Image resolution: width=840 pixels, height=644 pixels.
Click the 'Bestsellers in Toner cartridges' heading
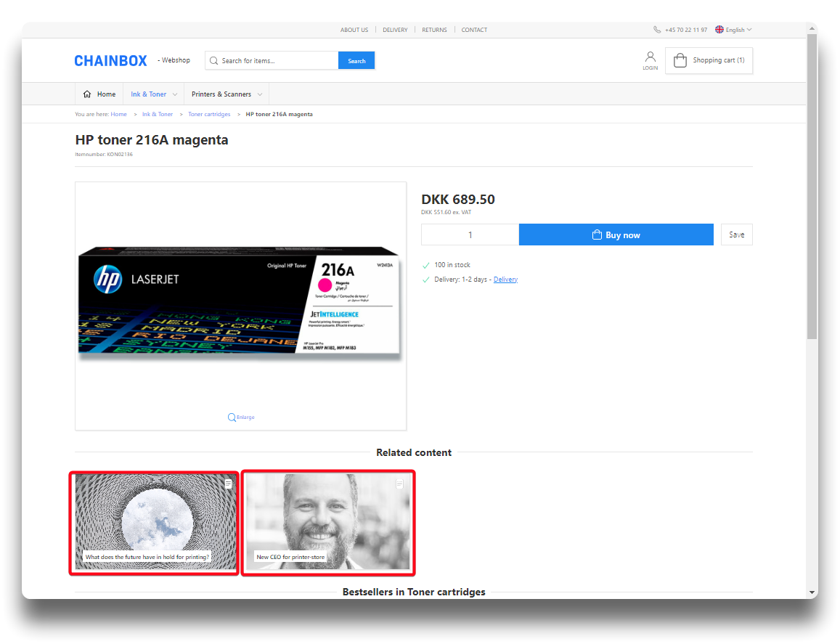[x=414, y=592]
